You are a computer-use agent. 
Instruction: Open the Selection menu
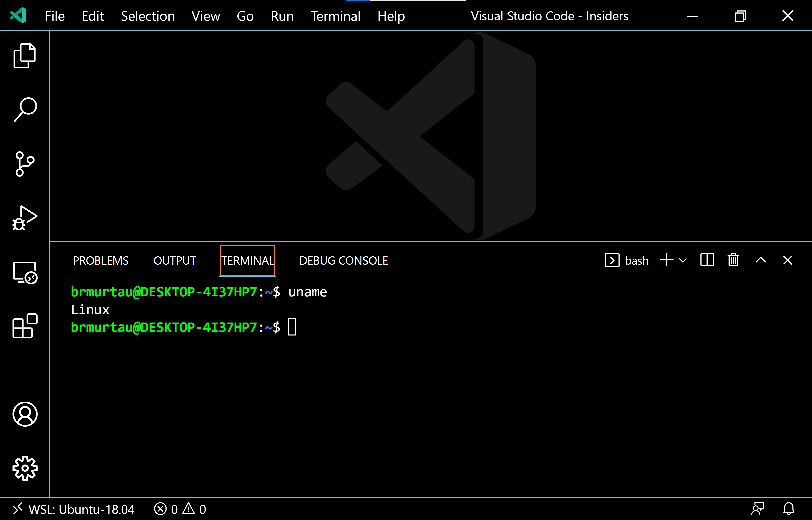coord(148,16)
